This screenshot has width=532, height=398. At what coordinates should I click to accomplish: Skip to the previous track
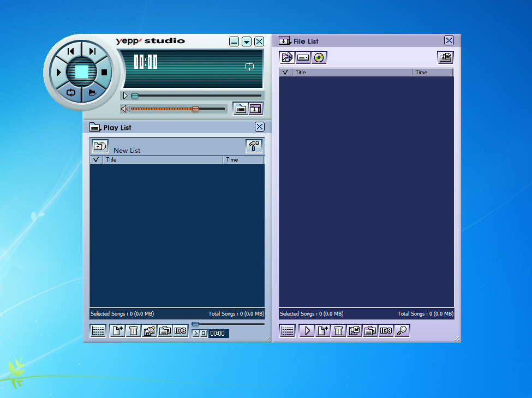(70, 51)
